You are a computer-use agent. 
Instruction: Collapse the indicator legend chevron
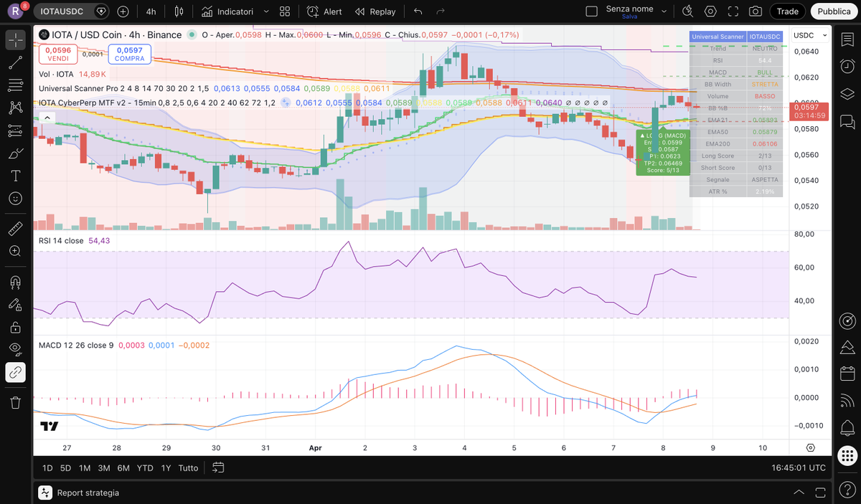pos(47,118)
